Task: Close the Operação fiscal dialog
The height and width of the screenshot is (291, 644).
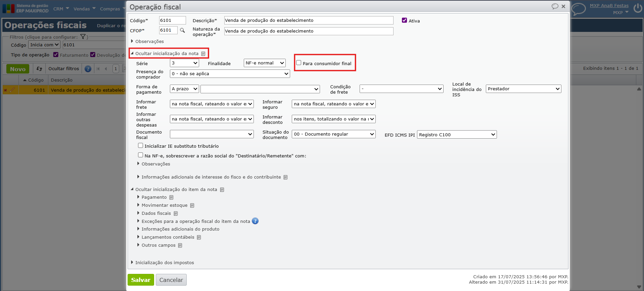Action: [563, 6]
